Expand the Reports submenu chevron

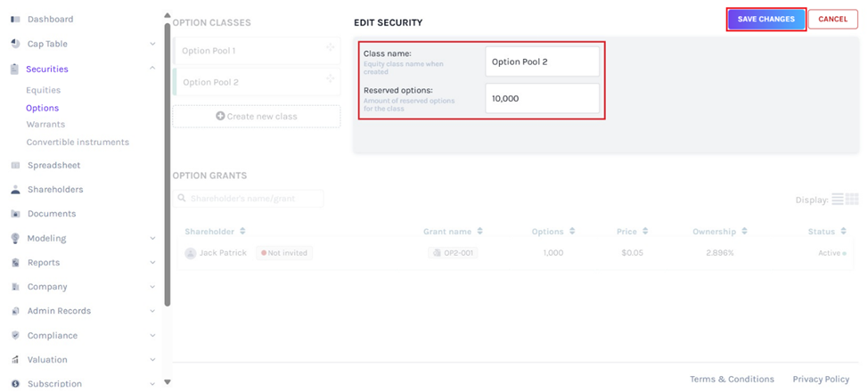[152, 263]
